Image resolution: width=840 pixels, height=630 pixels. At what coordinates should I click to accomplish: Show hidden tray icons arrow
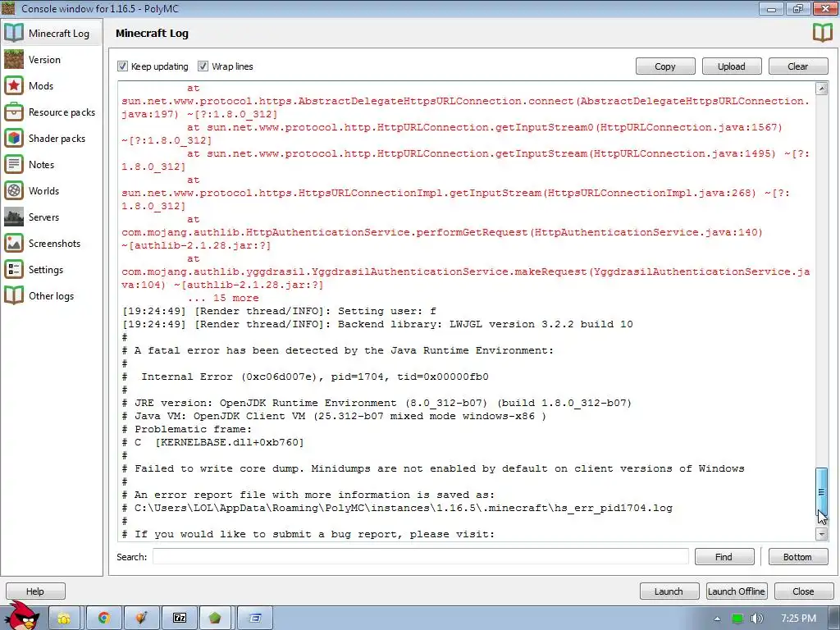point(717,619)
